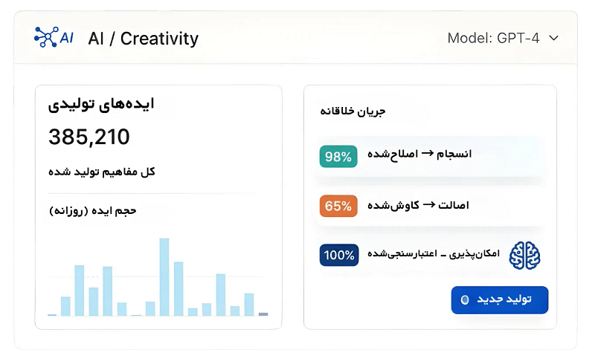Click the AI network logo icon
Image resolution: width=595 pixels, height=364 pixels.
54,37
